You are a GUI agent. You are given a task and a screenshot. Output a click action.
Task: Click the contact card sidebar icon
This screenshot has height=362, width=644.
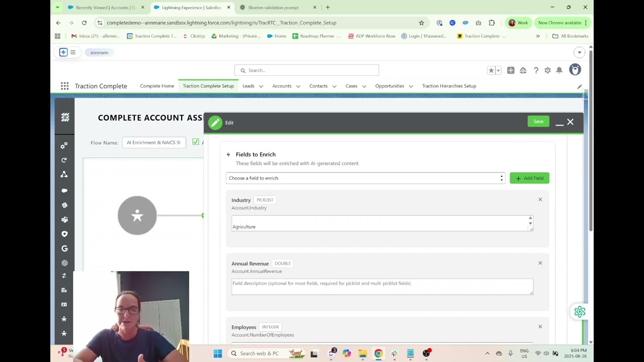coord(64,304)
